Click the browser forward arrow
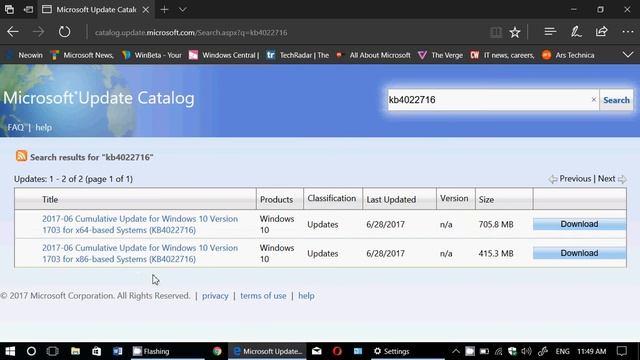The height and width of the screenshot is (360, 640). (x=38, y=32)
